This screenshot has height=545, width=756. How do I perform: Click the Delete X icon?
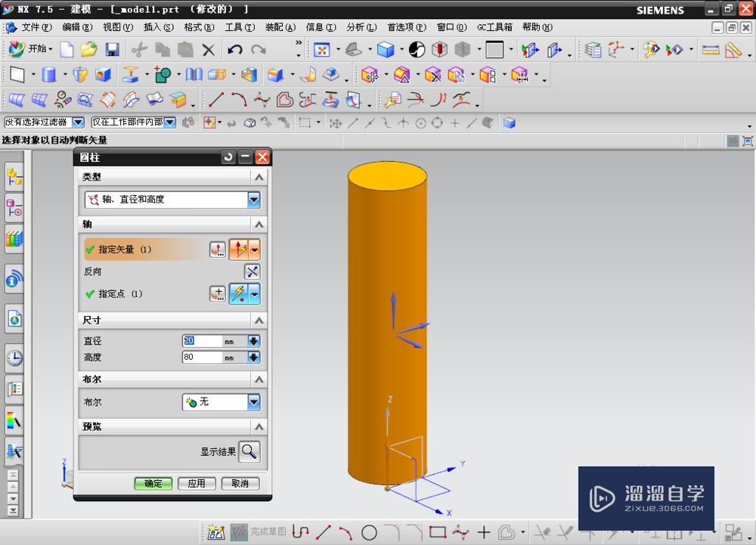tap(209, 50)
